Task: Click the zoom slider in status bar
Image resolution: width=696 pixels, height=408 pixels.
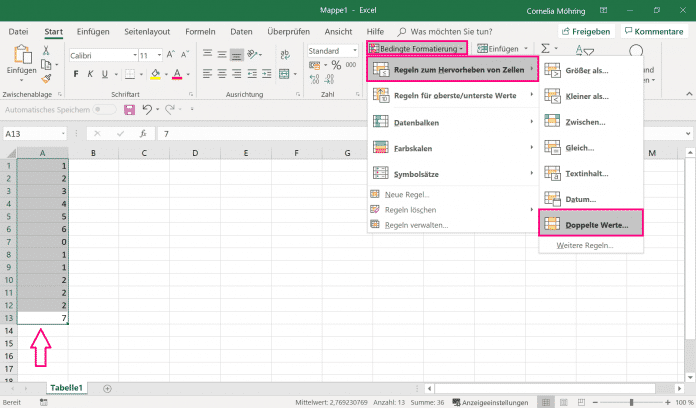Action: pos(632,402)
